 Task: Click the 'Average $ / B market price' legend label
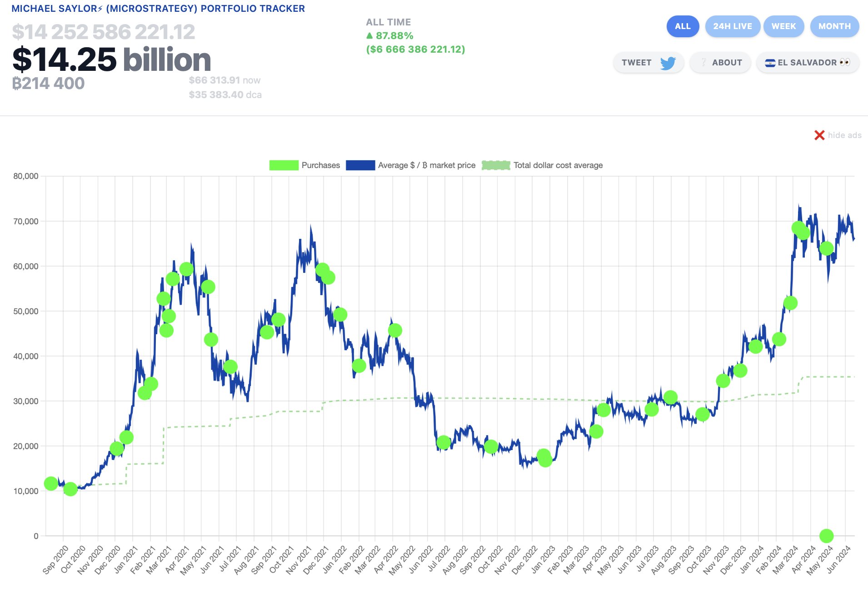pyautogui.click(x=426, y=165)
